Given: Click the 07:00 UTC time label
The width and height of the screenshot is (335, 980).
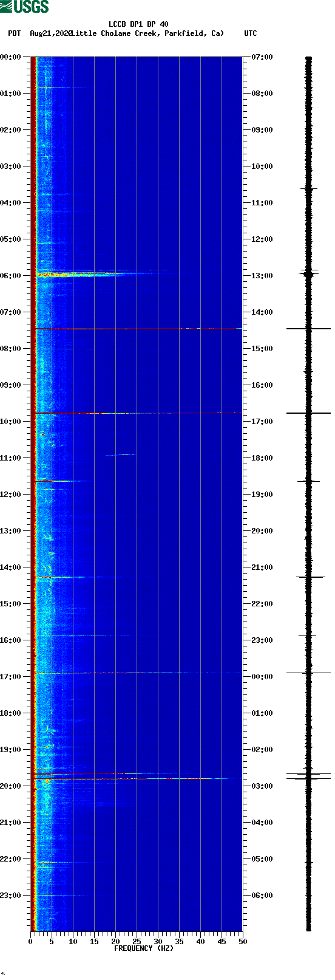Looking at the screenshot, I should pyautogui.click(x=262, y=57).
